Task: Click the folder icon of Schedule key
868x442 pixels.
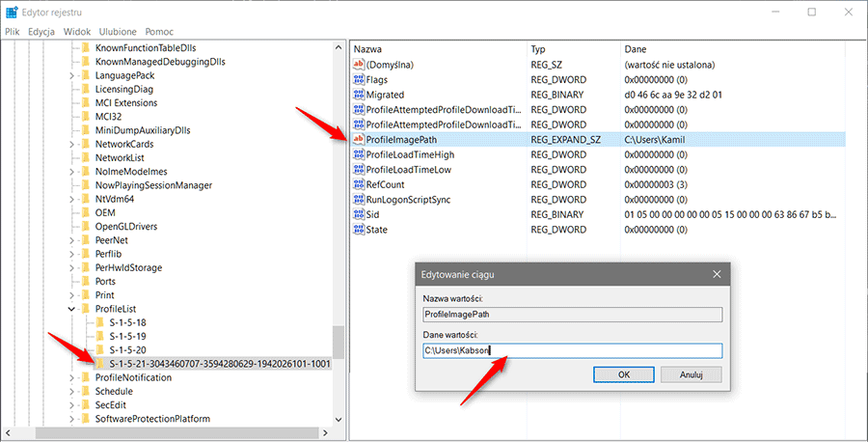Action: 85,391
